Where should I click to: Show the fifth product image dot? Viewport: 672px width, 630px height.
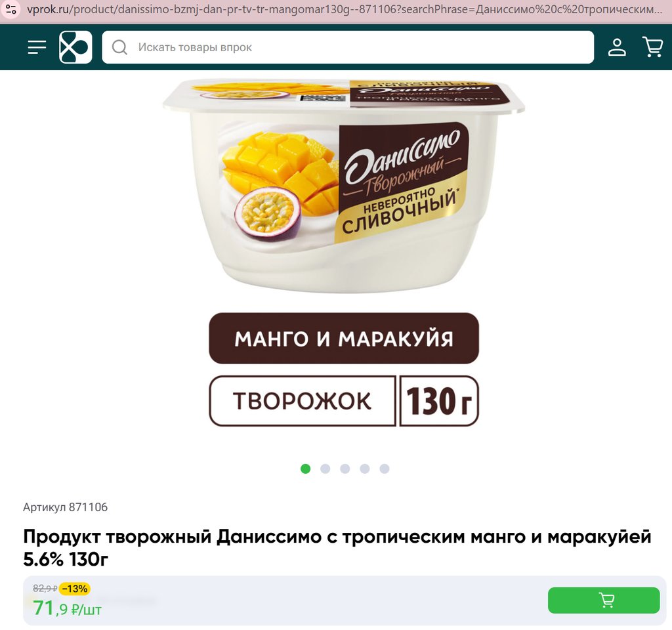point(385,469)
